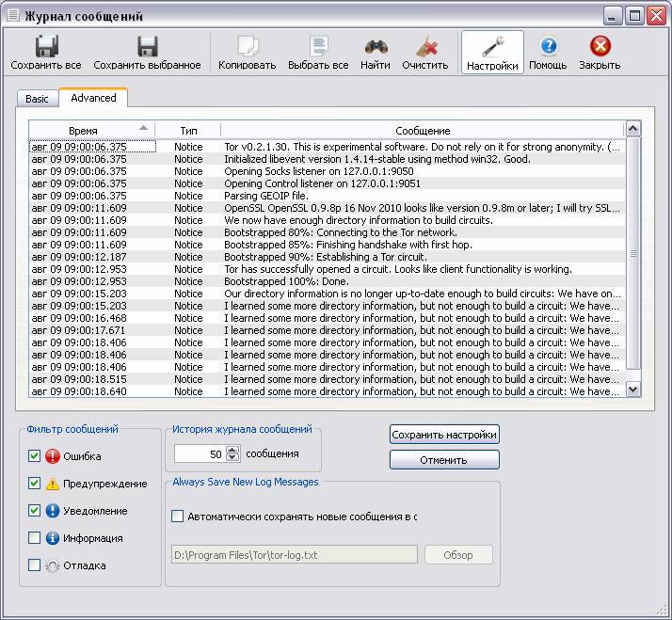The width and height of the screenshot is (672, 620).
Task: Increase message history count with up arrow
Action: [x=232, y=450]
